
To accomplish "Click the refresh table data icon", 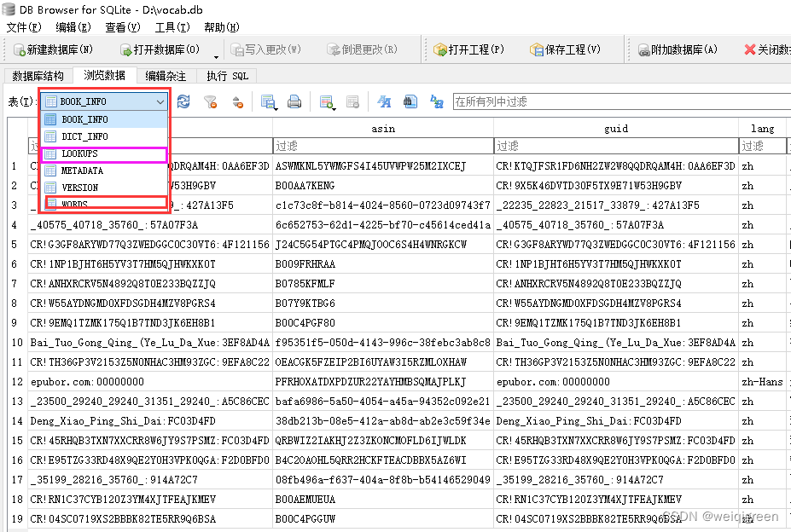I will [x=183, y=101].
